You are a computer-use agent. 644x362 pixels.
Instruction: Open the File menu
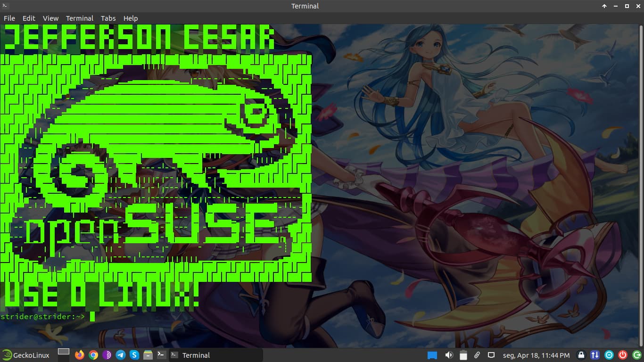coord(9,18)
